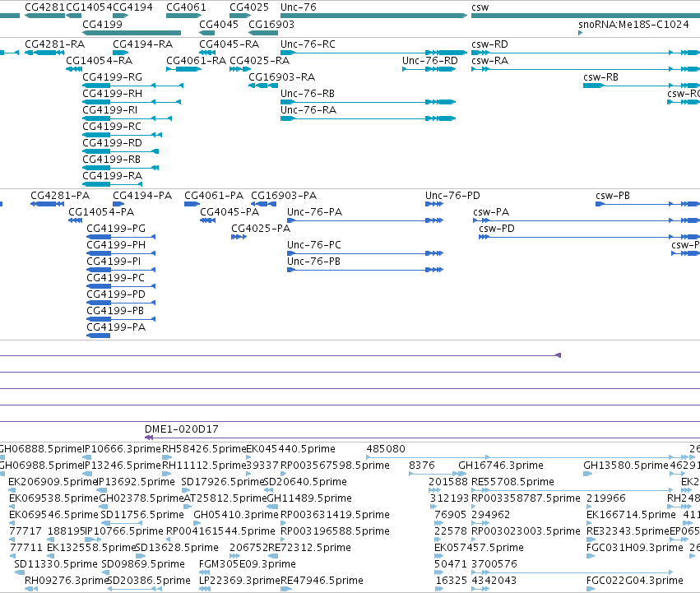Click protein CG4281-PA

[60, 196]
